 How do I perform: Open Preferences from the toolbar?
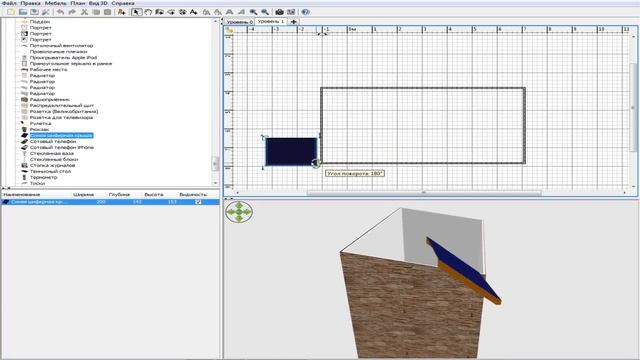[x=46, y=12]
